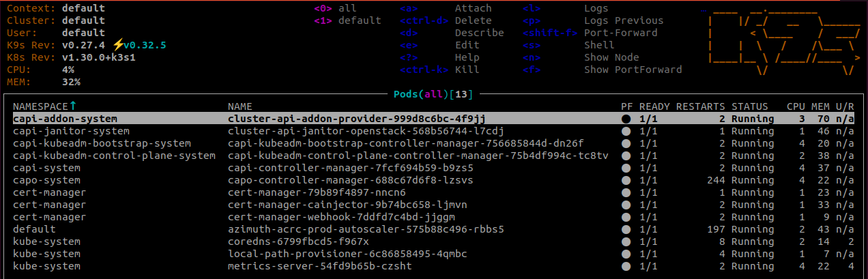Image resolution: width=868 pixels, height=279 pixels.
Task: Click the port-forward dot for cert-manager-webhook pod
Action: click(626, 217)
